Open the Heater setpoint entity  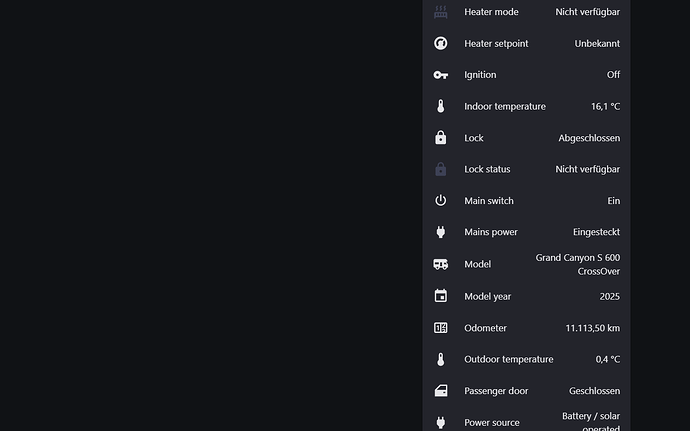coord(496,44)
